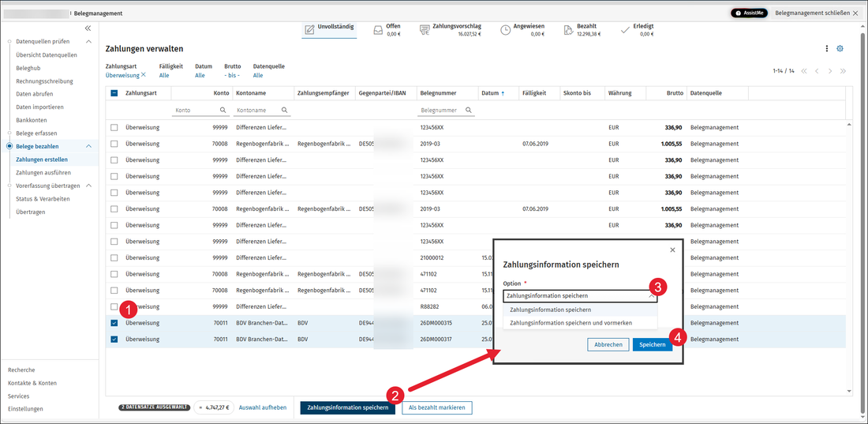
Task: Open Recherche in the sidebar
Action: click(x=21, y=370)
